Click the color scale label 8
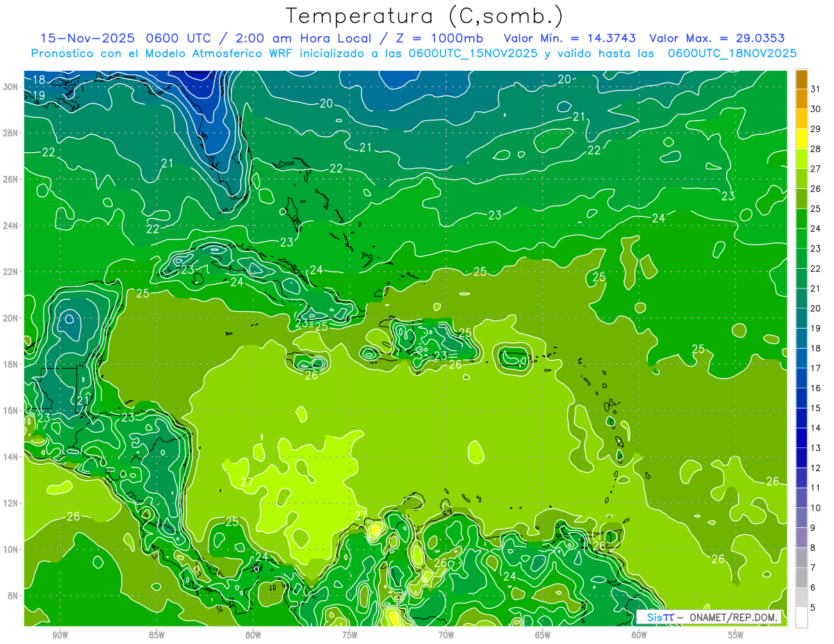 (812, 548)
